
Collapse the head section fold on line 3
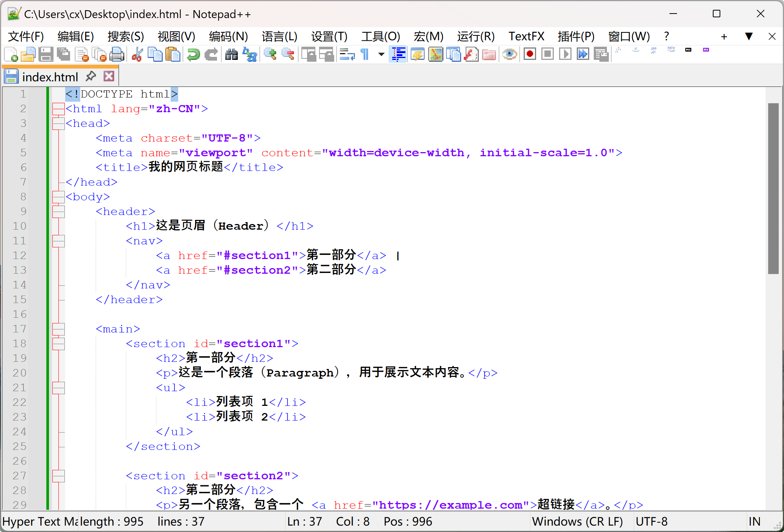click(58, 123)
